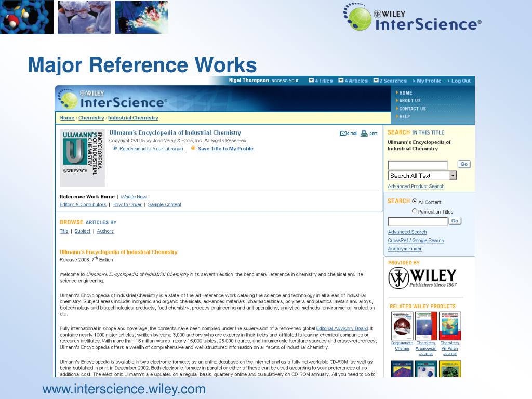Open Acronym Finder link
Image resolution: width=532 pixels, height=399 pixels.
[405, 249]
